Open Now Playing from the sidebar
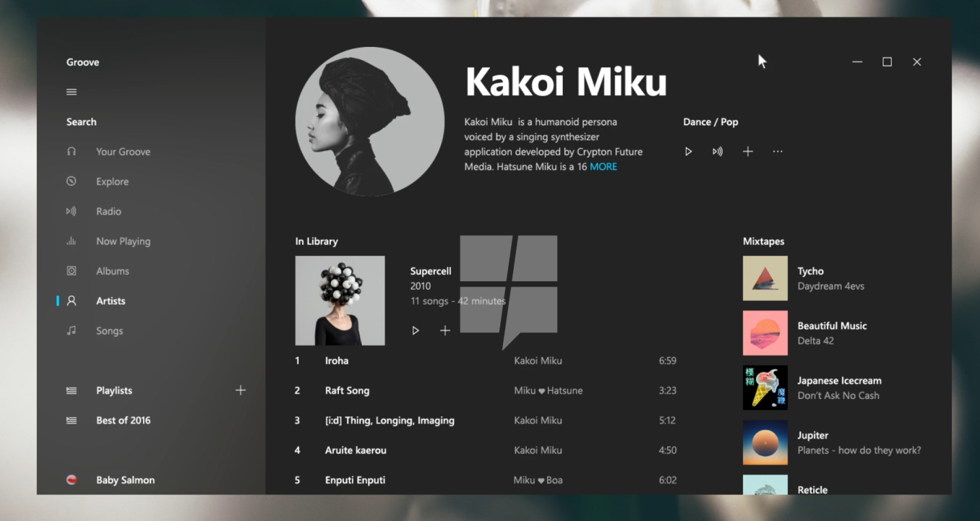 tap(71, 241)
